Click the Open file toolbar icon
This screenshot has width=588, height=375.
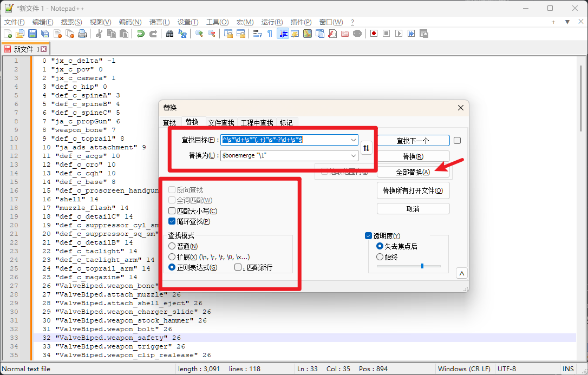coord(20,34)
